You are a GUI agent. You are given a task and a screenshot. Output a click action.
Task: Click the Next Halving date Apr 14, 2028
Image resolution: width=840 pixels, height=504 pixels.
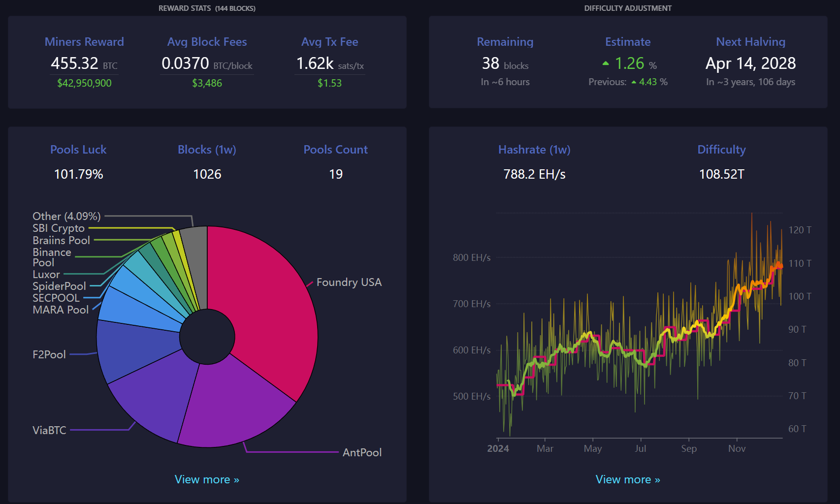click(750, 63)
